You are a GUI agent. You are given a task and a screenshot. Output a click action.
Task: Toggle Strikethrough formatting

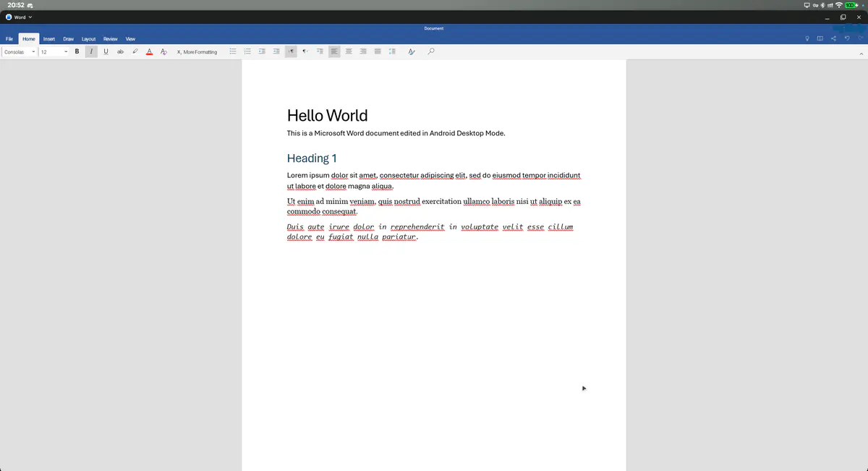click(x=121, y=52)
